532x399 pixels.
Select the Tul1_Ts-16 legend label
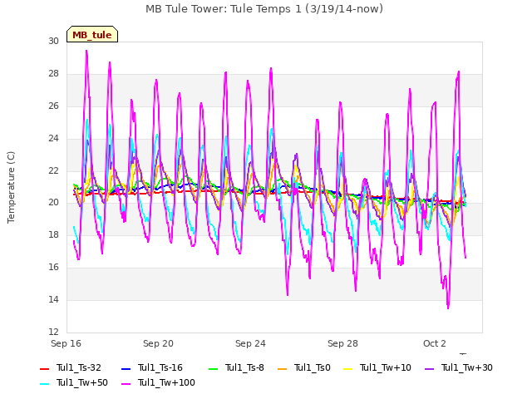160,367
